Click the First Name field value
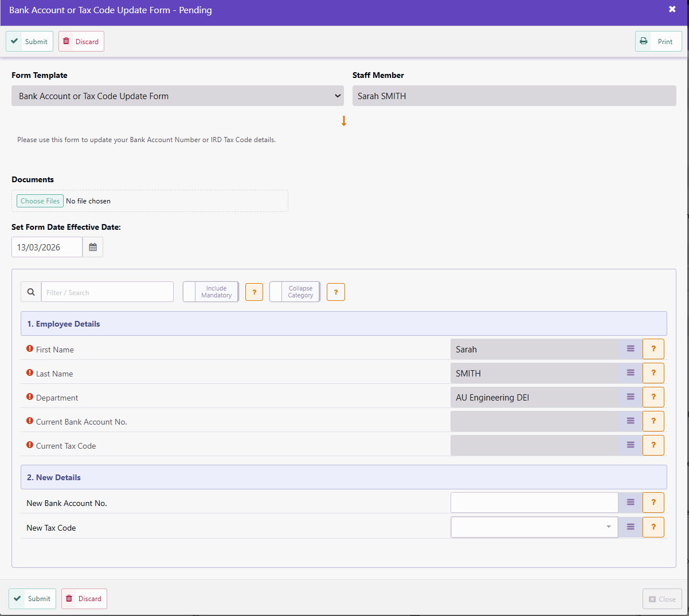The height and width of the screenshot is (616, 689). tap(535, 349)
